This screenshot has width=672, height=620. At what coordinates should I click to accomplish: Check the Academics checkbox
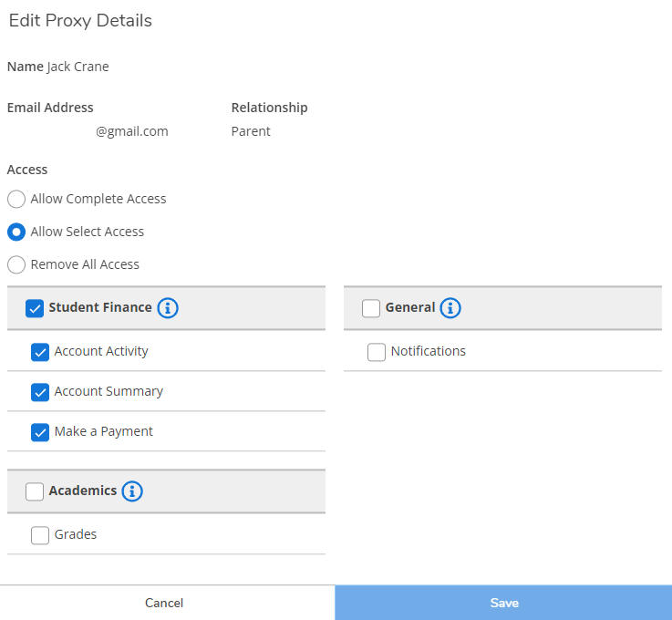(35, 491)
